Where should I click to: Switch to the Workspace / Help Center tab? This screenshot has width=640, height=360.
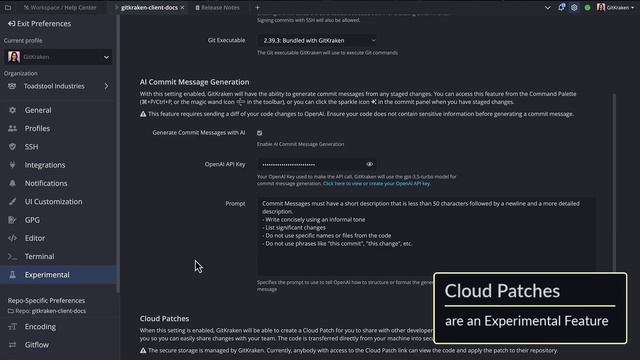60,7
